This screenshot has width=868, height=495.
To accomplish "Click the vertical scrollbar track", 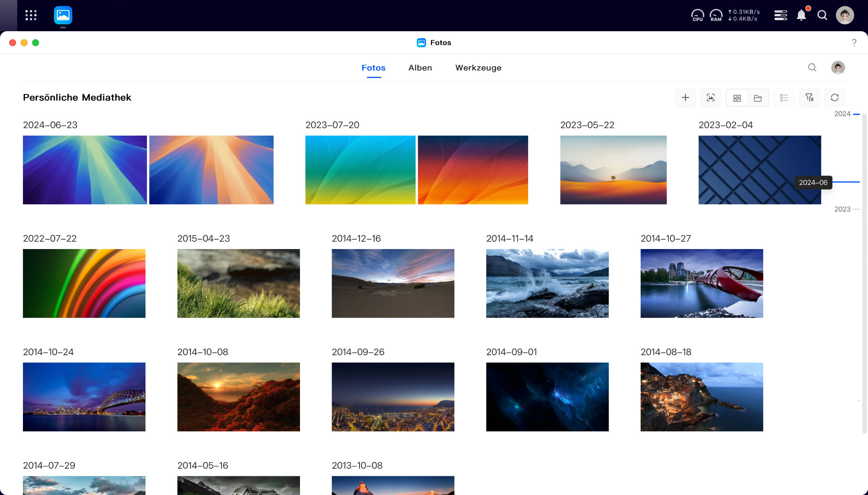I will pyautogui.click(x=864, y=274).
